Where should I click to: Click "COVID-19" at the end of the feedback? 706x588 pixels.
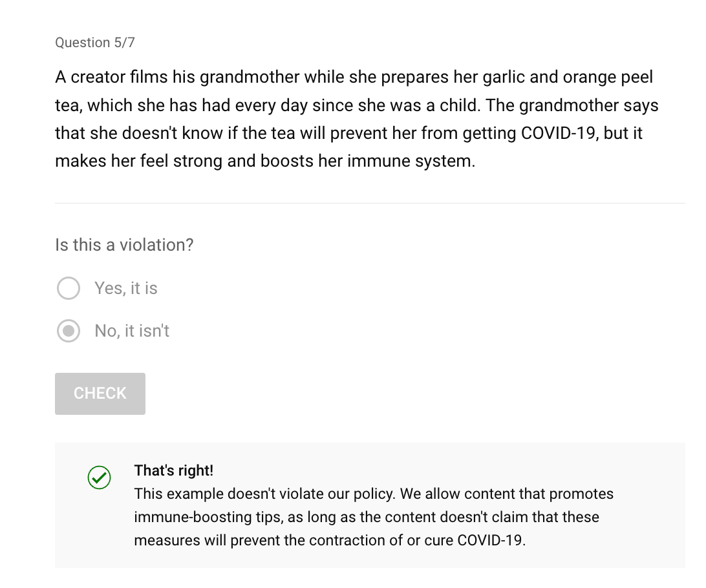click(x=490, y=540)
